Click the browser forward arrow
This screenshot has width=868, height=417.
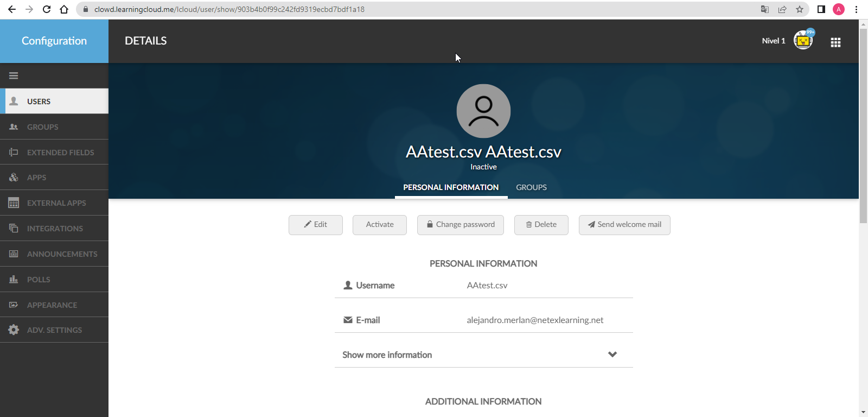[29, 9]
